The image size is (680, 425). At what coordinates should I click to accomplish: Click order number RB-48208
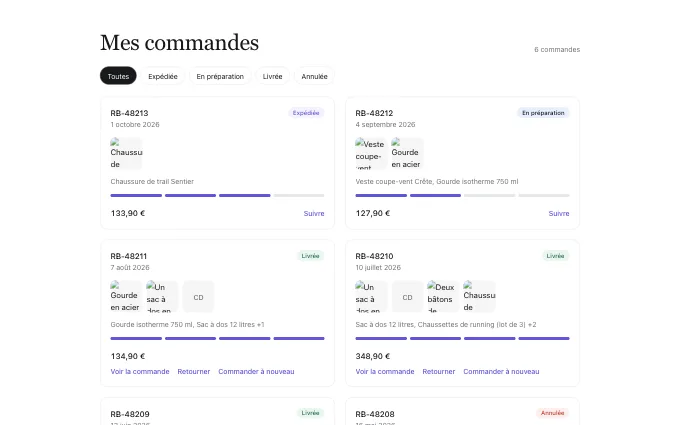click(x=375, y=414)
